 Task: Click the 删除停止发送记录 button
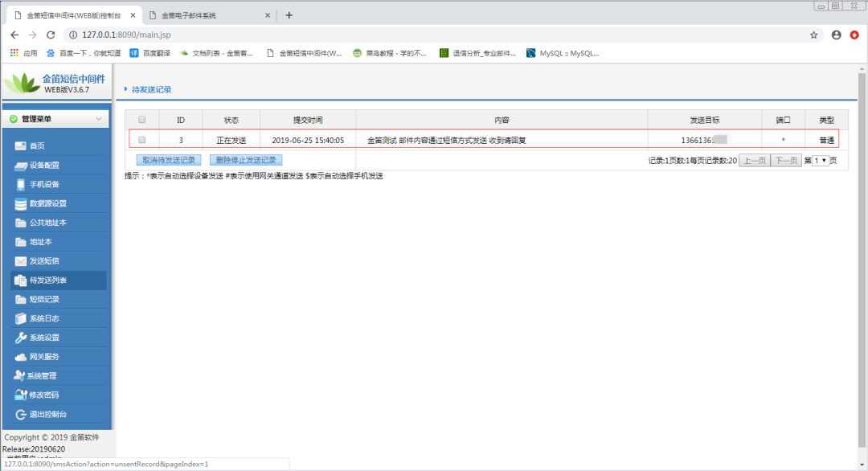pyautogui.click(x=246, y=160)
